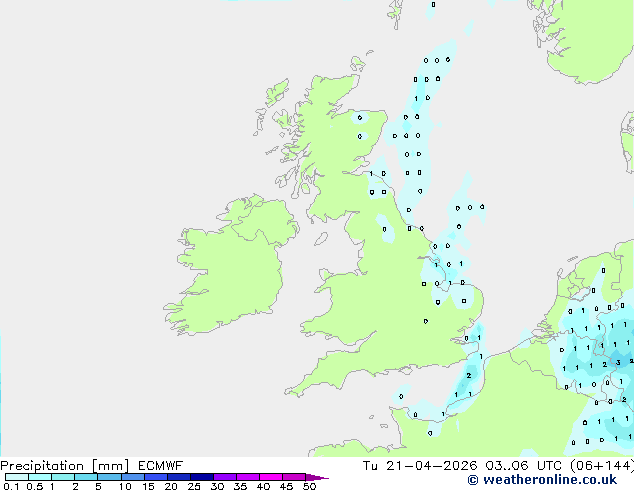This screenshot has height=490, width=634.
Task: Select the 30–35 mm purple legend swatch
Action: (x=225, y=477)
